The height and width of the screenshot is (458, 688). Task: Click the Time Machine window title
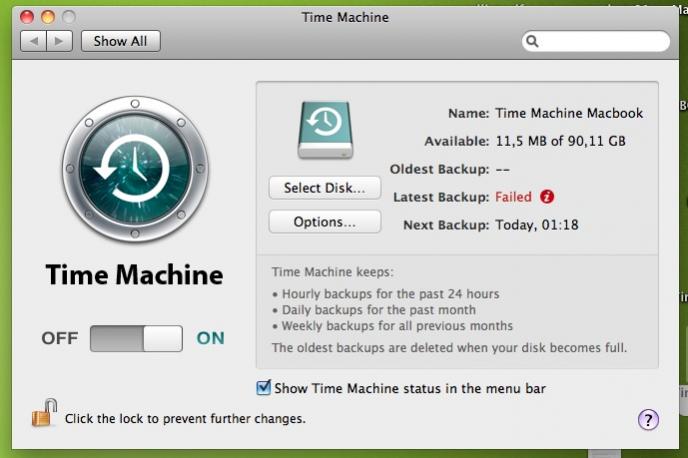click(x=345, y=18)
